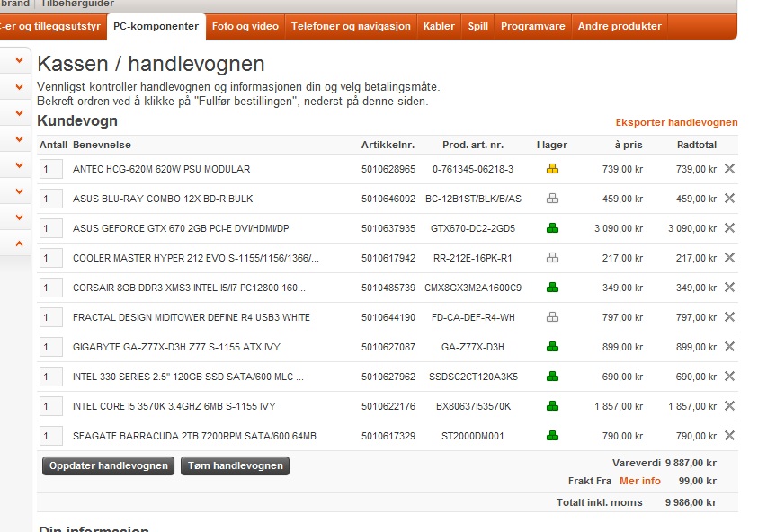Expand the seventh sidebar chevron section
This screenshot has height=532, width=767.
(19, 217)
